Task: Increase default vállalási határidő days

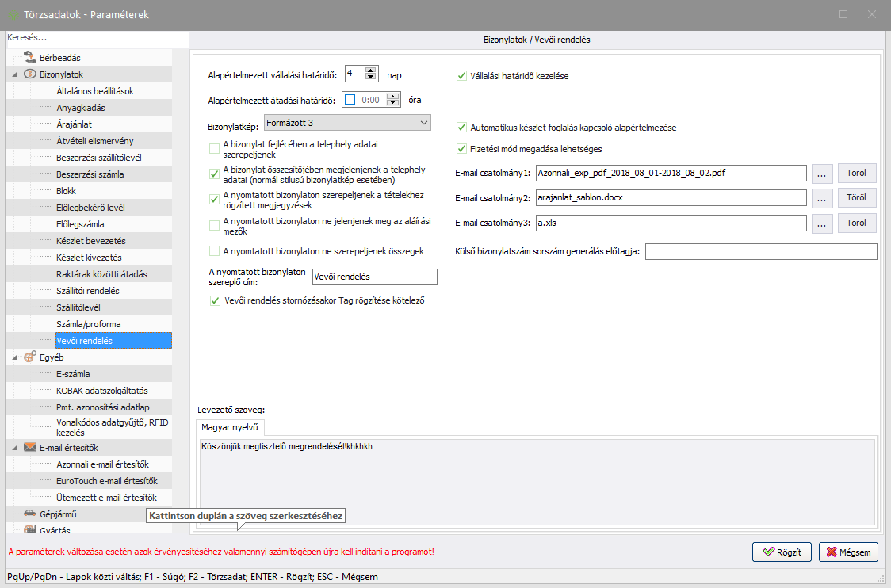Action: click(370, 71)
